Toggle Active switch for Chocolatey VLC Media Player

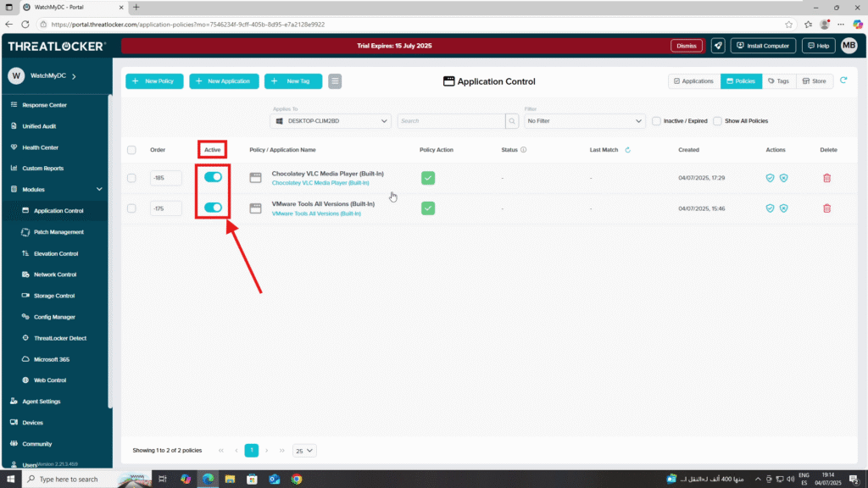[213, 177]
